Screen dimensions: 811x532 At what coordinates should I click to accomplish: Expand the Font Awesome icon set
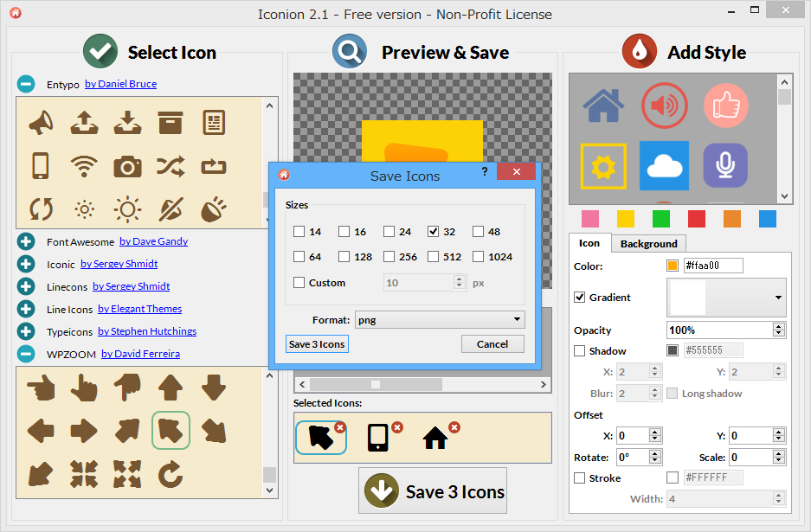26,241
